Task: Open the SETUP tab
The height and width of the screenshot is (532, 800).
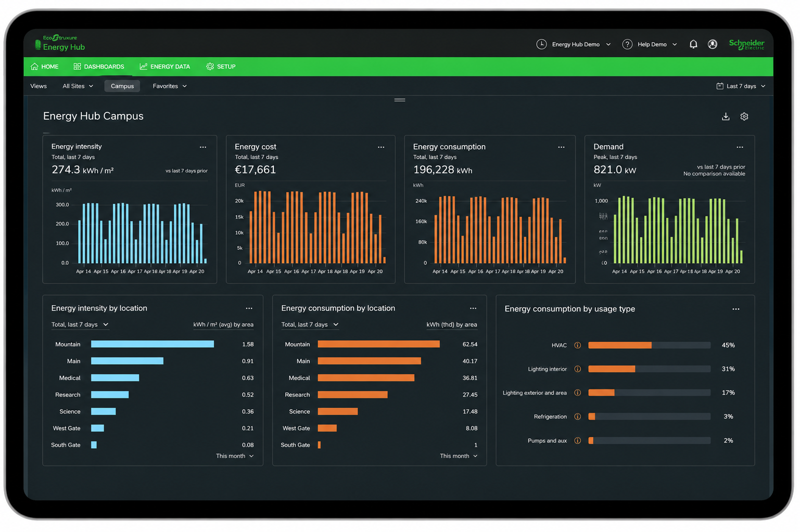Action: (221, 67)
